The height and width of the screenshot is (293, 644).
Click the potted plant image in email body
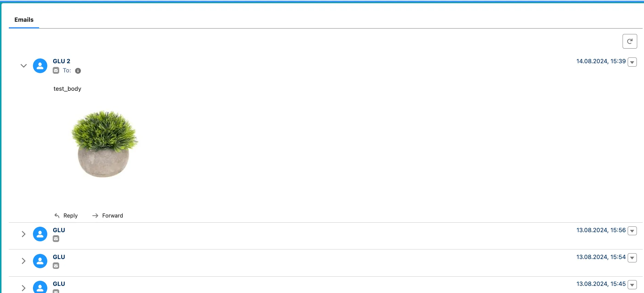point(104,143)
